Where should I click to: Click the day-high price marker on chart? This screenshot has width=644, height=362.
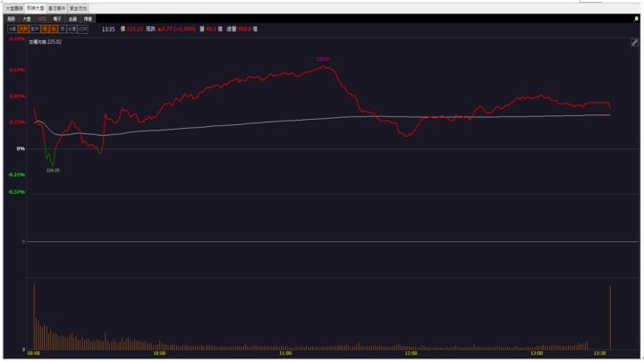tap(323, 59)
